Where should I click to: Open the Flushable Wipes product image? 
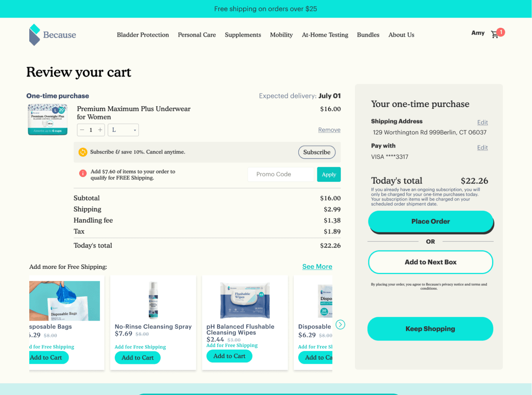245,300
